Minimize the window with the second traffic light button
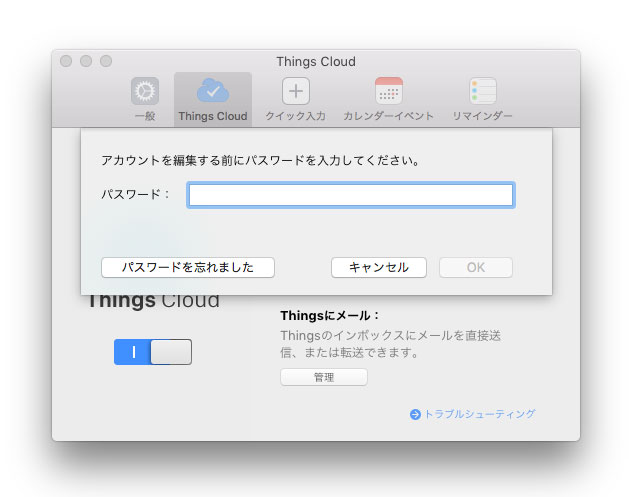Image resolution: width=629 pixels, height=497 pixels. coord(86,61)
